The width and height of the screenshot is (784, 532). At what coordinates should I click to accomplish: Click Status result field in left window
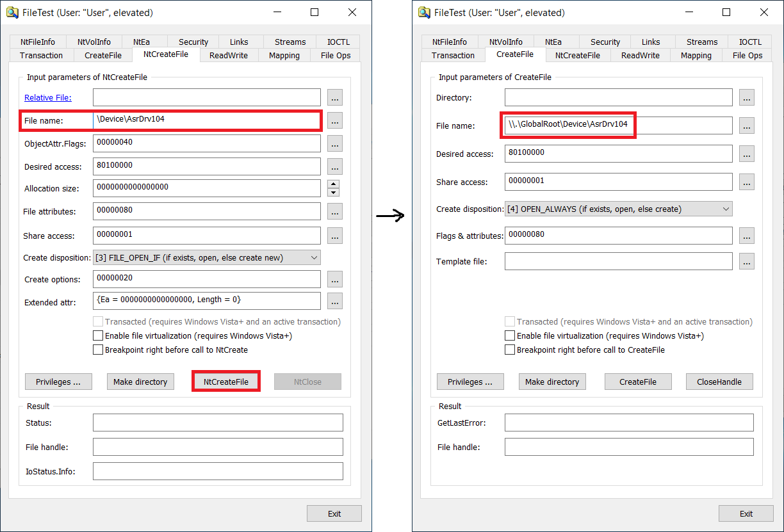[x=218, y=423]
